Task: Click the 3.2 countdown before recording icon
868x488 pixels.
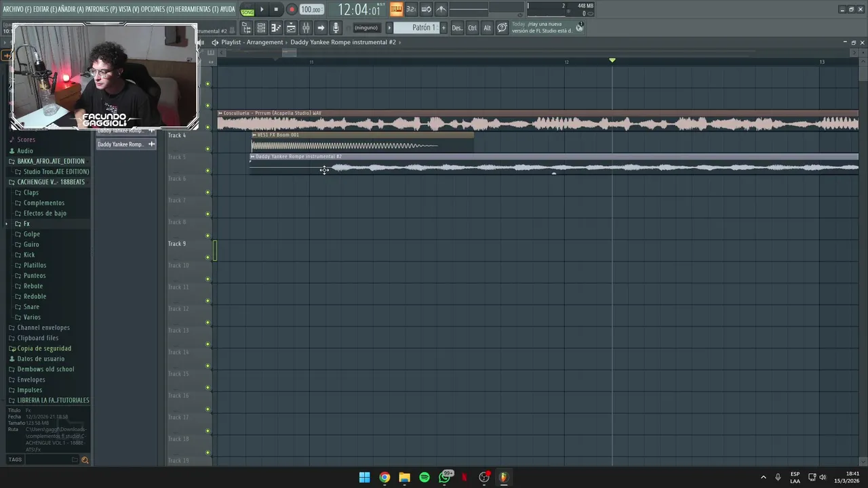Action: coord(411,9)
